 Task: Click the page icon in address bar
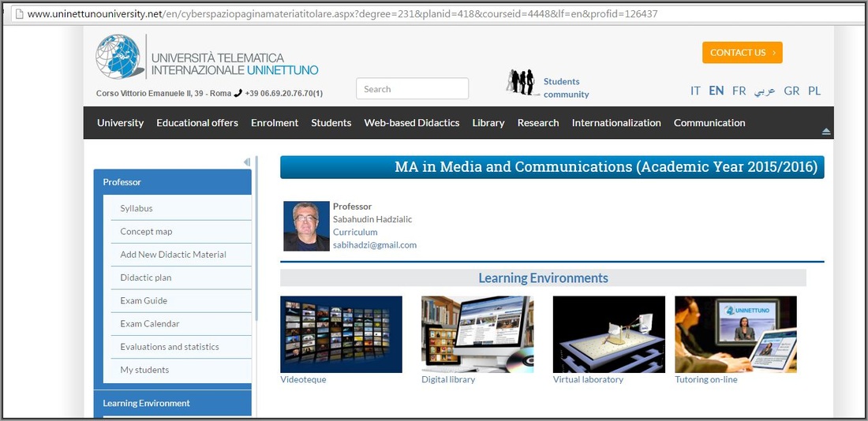pyautogui.click(x=20, y=14)
